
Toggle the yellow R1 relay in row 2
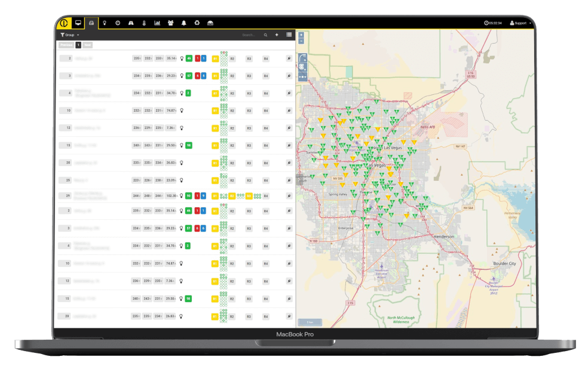pos(215,59)
